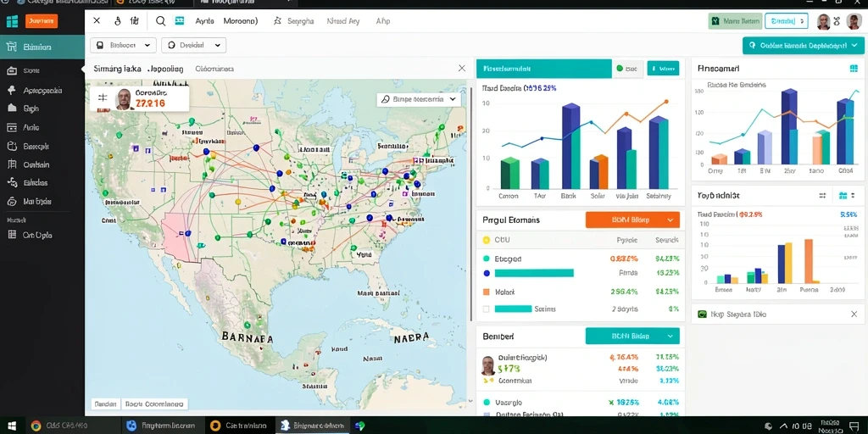Click the Boots Odominego button below the map
The width and height of the screenshot is (868, 434).
click(154, 404)
